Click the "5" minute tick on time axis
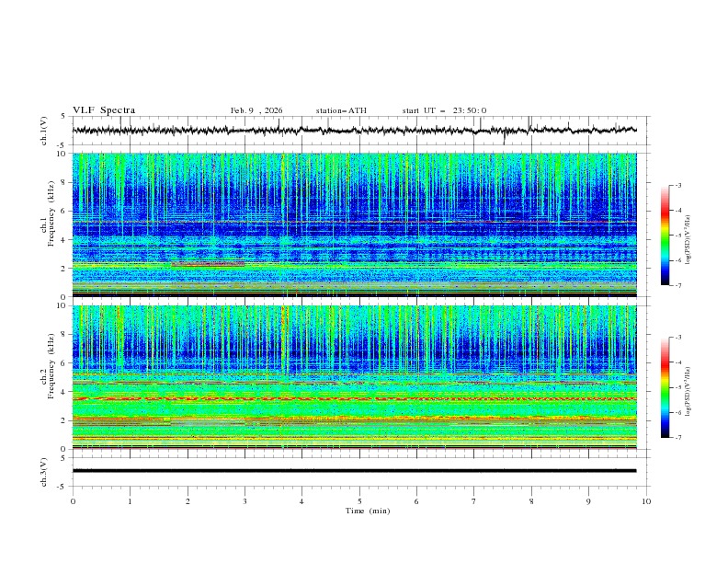The image size is (728, 563). (x=359, y=501)
